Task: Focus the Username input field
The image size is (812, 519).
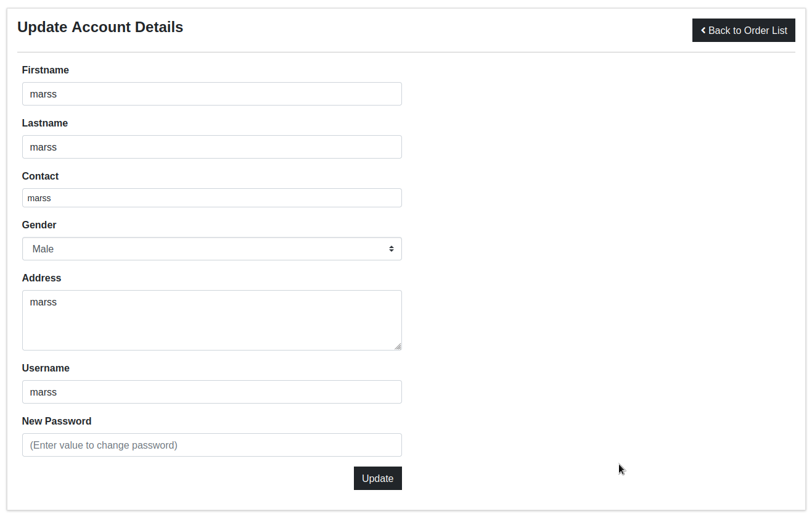Action: [x=211, y=392]
